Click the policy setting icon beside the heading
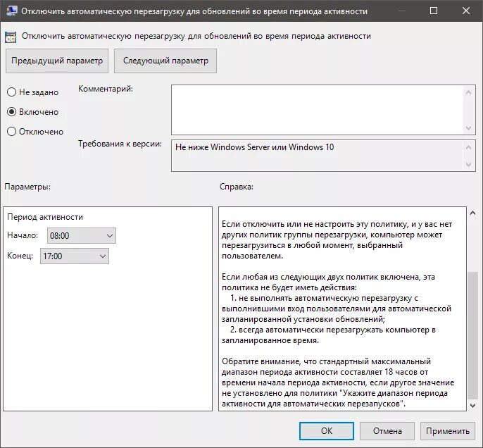This screenshot has height=448, width=483. [x=11, y=37]
